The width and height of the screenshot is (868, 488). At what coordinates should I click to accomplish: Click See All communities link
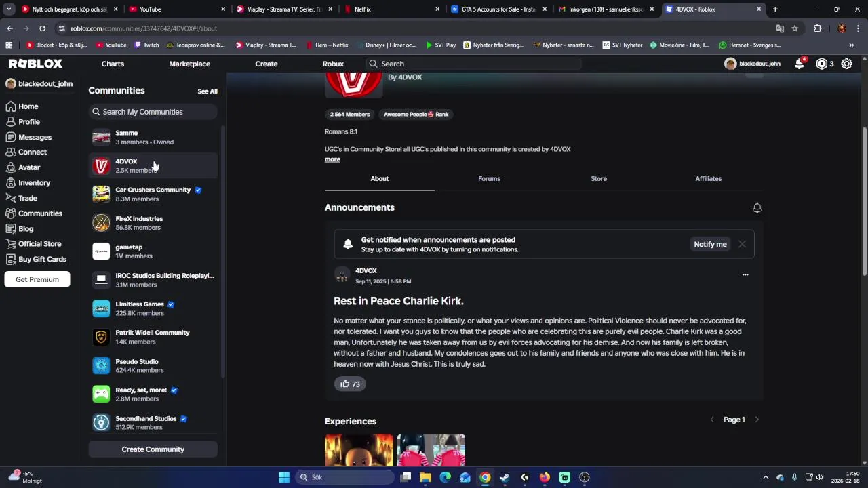pyautogui.click(x=208, y=91)
